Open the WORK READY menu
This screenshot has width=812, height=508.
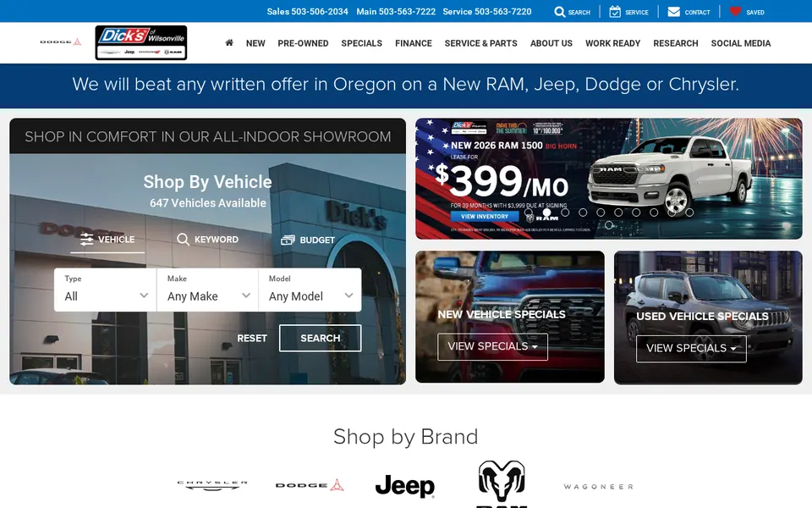612,43
